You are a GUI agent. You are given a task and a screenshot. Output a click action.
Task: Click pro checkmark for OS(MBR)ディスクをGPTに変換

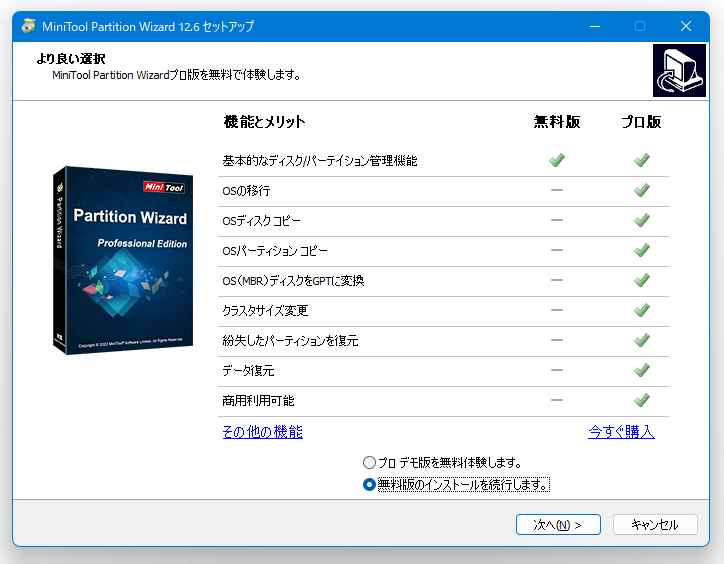[642, 280]
